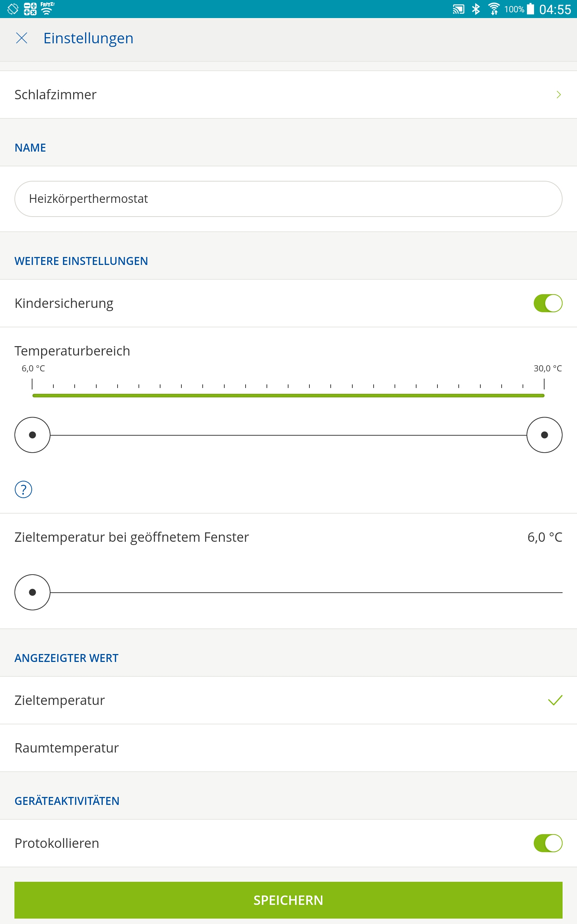The image size is (577, 924).
Task: Tap the cast icon in status bar
Action: coord(458,9)
